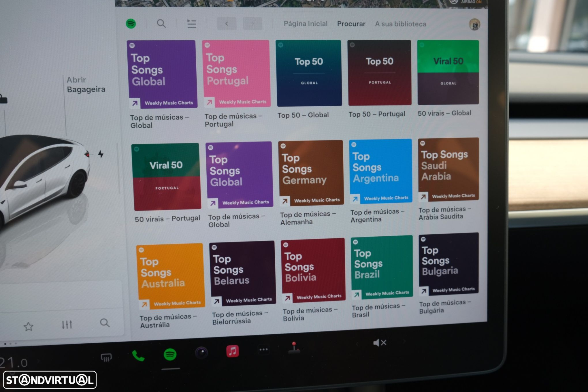Open Top Songs Bulgaria playlist cover

[x=449, y=264]
